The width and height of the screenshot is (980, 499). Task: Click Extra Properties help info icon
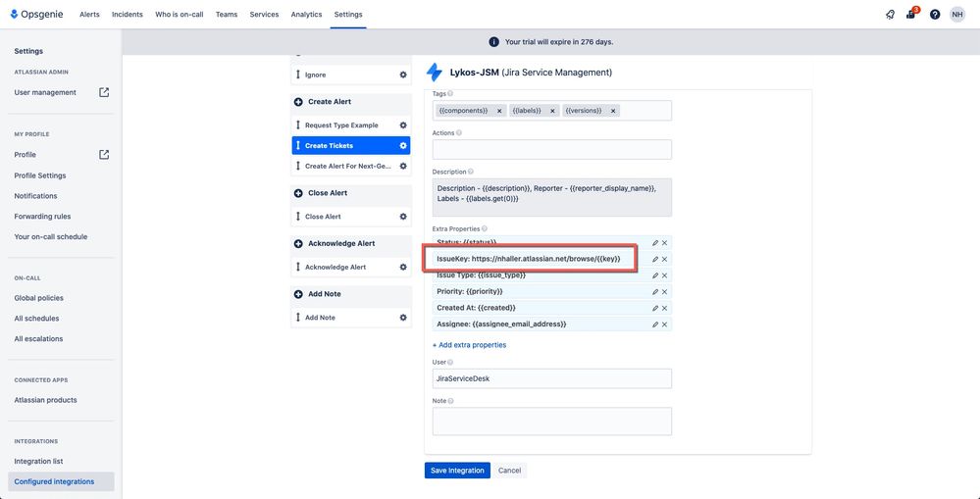(485, 229)
